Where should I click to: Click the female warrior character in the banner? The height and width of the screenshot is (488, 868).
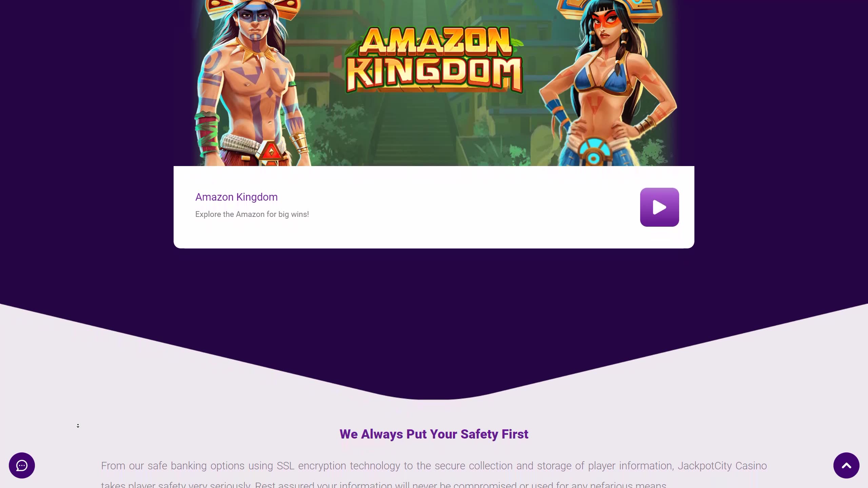point(607,83)
